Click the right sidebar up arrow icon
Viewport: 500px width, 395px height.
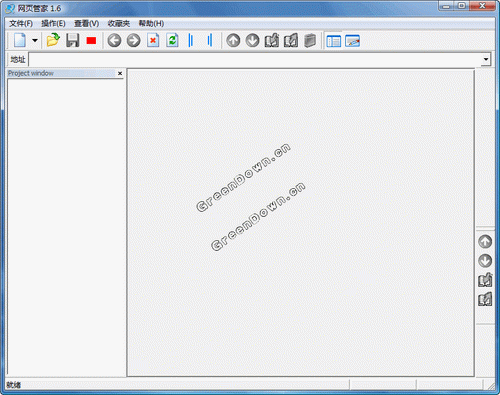tap(485, 241)
